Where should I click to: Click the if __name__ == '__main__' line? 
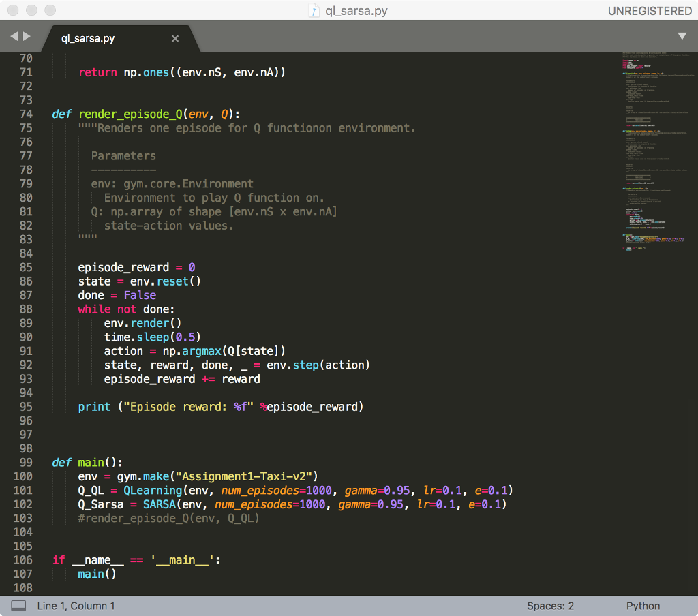pyautogui.click(x=136, y=560)
